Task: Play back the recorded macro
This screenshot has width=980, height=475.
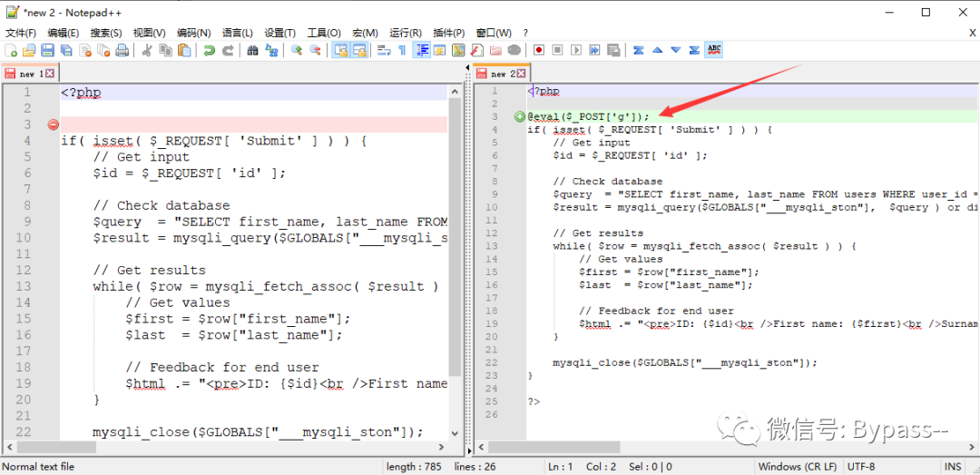Action: 575,50
